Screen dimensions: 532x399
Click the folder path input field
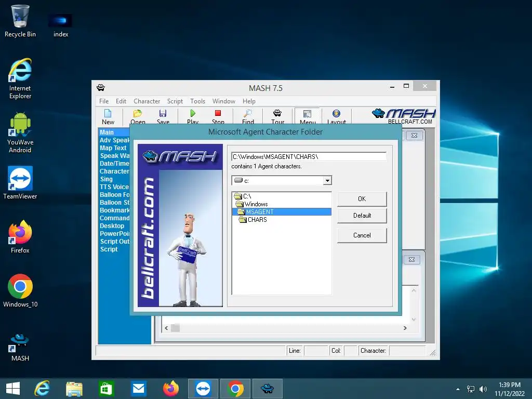click(x=309, y=157)
